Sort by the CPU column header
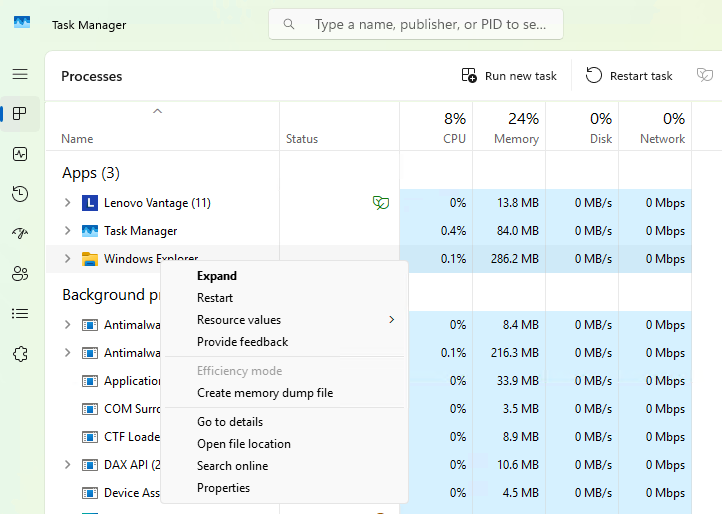Image resolution: width=722 pixels, height=514 pixels. 436,126
